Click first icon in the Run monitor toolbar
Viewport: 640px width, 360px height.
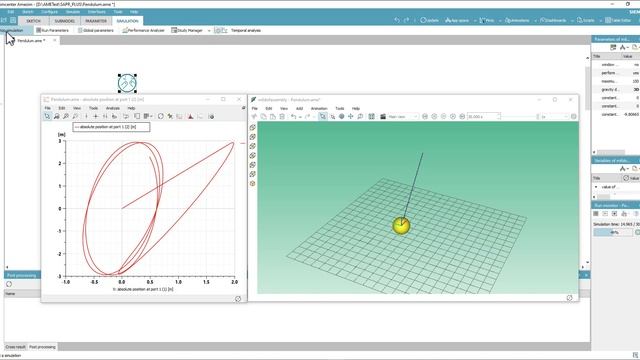(x=596, y=214)
